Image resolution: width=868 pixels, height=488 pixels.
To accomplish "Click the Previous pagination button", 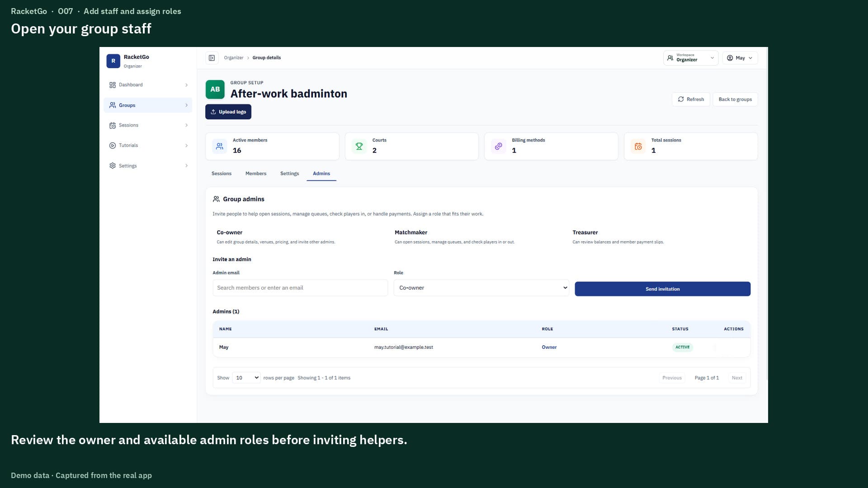I will [672, 378].
